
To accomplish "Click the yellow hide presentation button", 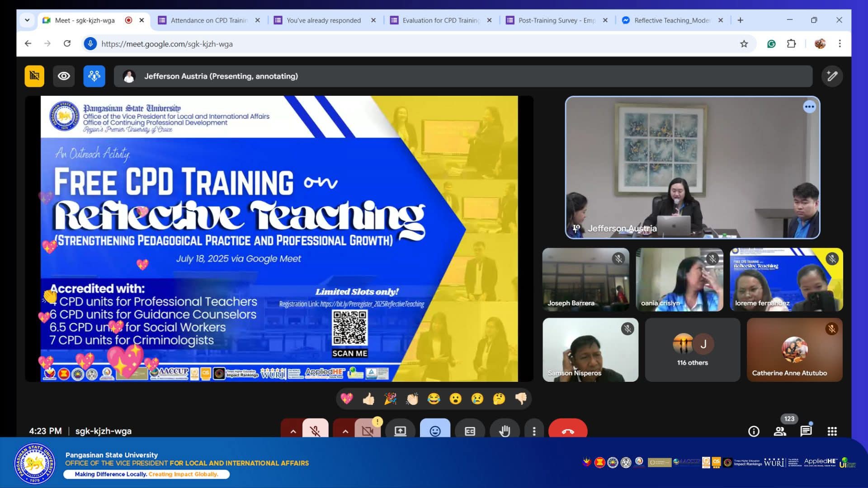I will tap(34, 76).
